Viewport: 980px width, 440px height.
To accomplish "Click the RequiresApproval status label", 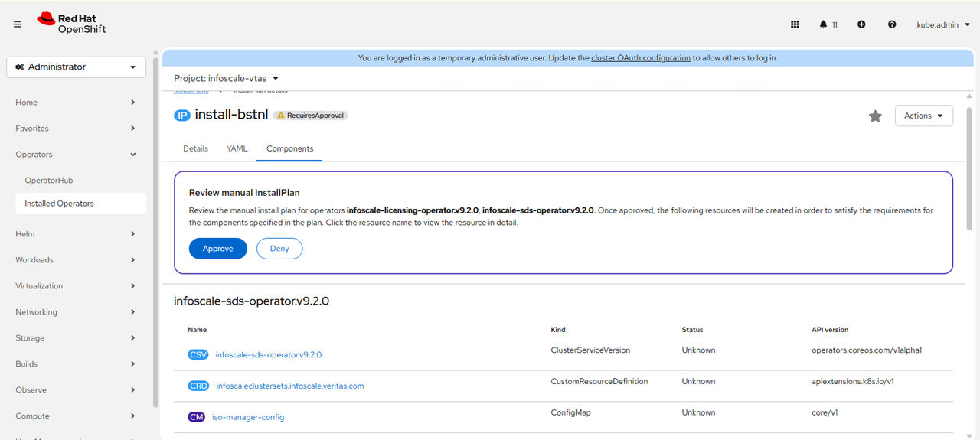I will (310, 116).
